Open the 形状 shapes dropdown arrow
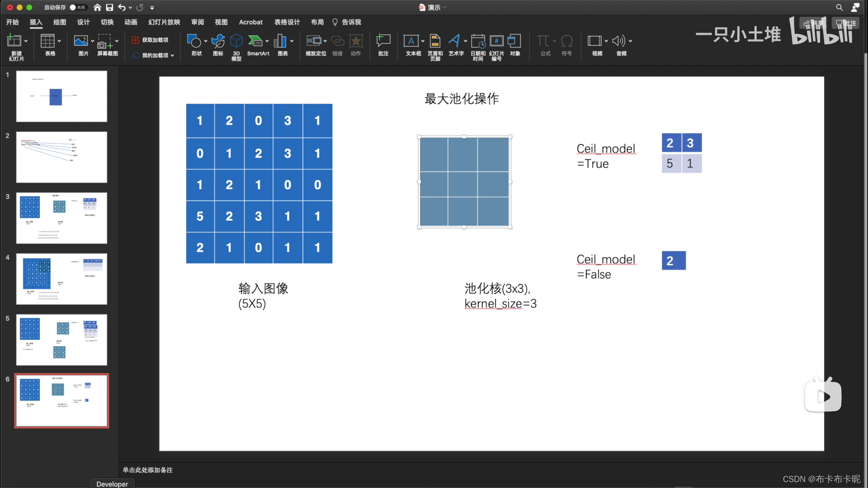 click(x=205, y=41)
